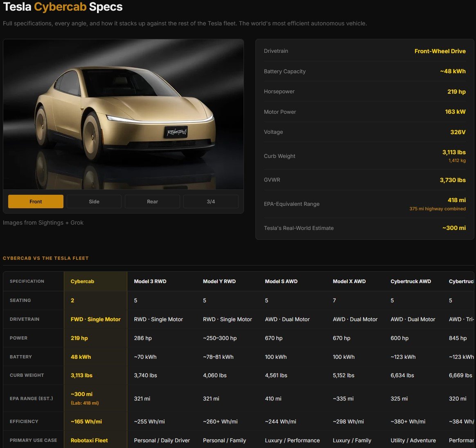Click the '375 mi highway combined' note

pyautogui.click(x=438, y=209)
